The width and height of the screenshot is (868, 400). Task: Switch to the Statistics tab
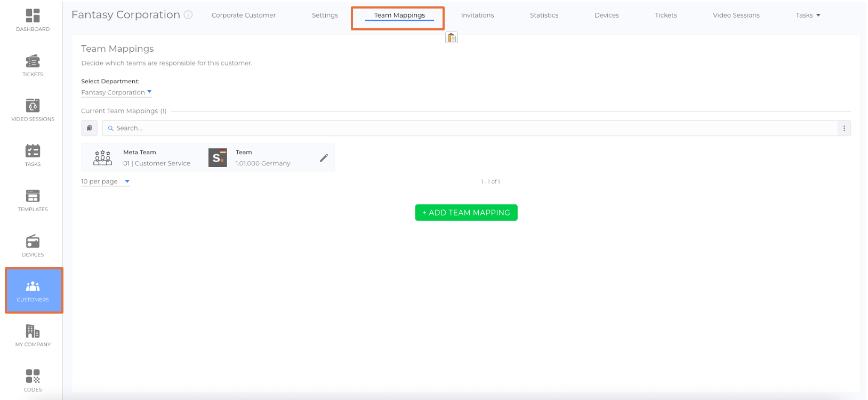click(x=544, y=15)
